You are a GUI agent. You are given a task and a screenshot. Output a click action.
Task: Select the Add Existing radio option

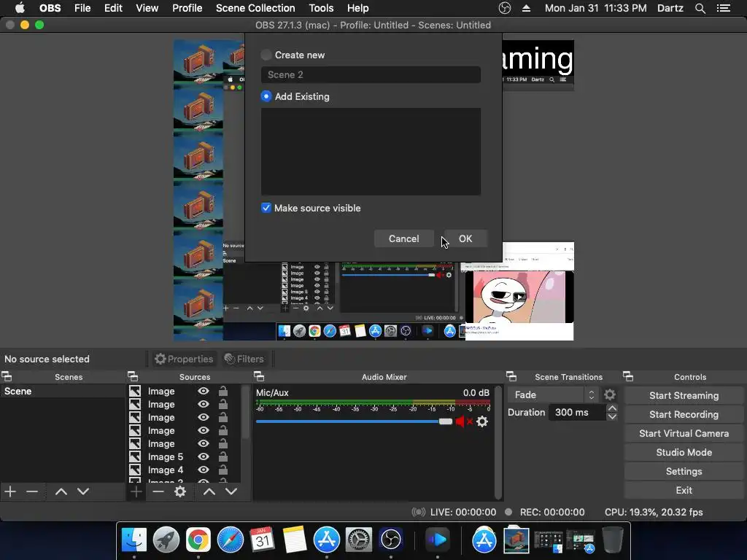[x=266, y=96]
